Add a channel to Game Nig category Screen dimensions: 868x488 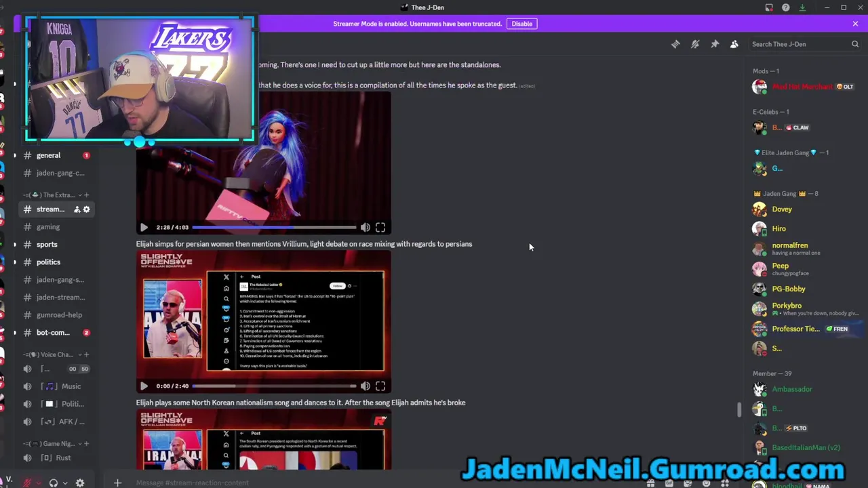[x=86, y=444]
